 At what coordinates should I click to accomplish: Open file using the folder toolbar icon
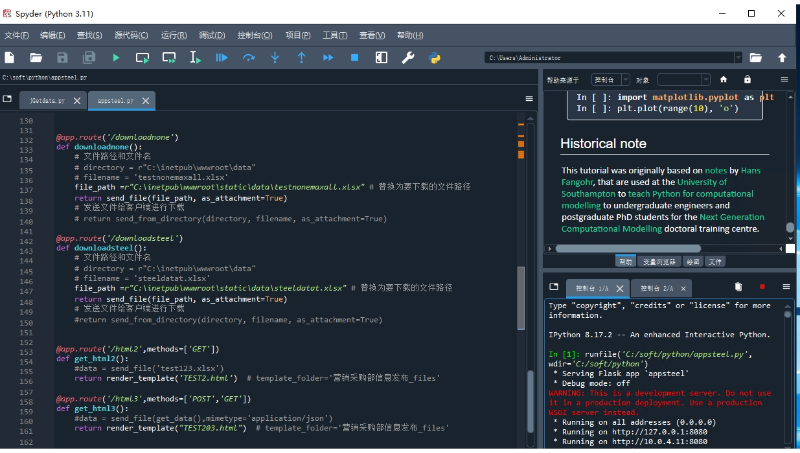(x=36, y=58)
